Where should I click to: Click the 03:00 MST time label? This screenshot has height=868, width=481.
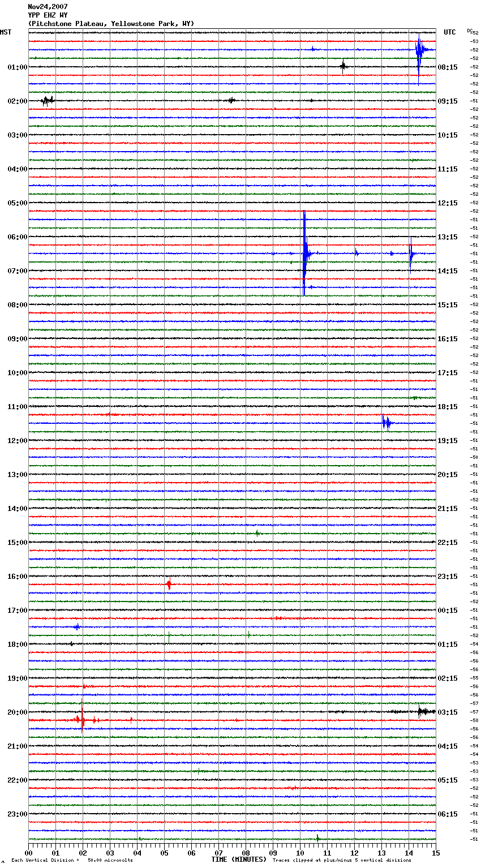click(x=18, y=135)
